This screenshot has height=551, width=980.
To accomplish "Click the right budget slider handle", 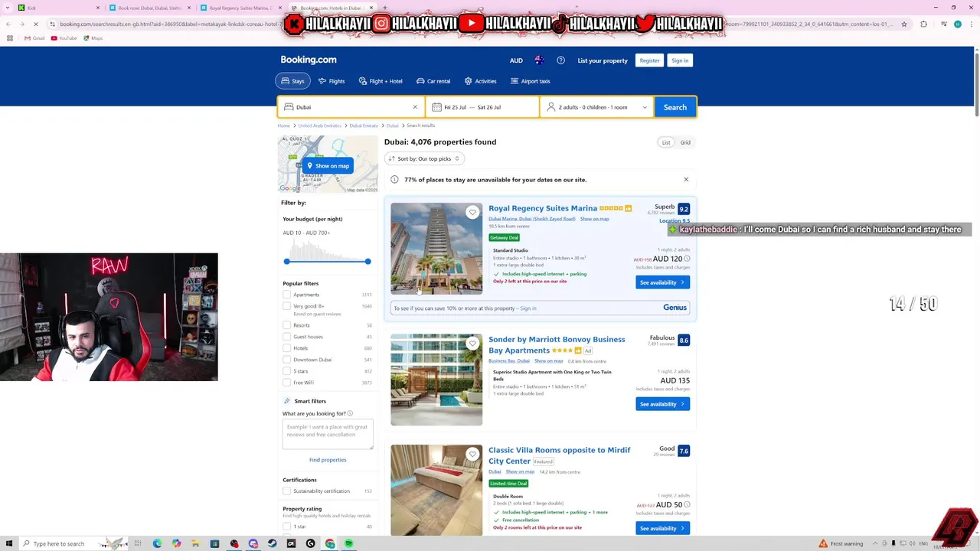I will (x=367, y=262).
